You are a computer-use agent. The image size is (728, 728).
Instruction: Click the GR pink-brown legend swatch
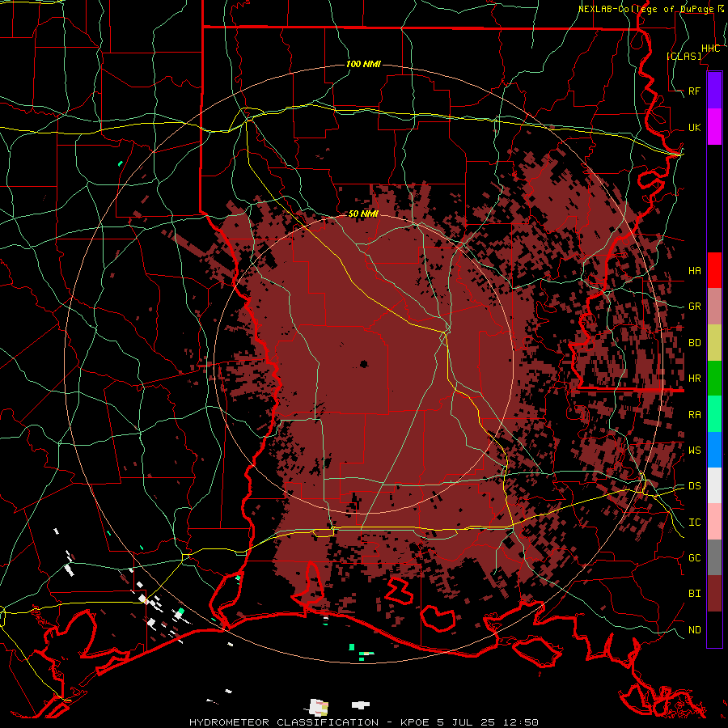[714, 307]
